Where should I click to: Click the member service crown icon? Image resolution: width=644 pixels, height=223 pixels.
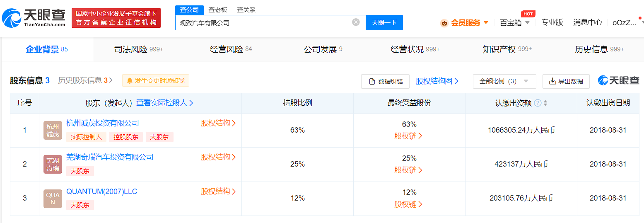click(444, 23)
